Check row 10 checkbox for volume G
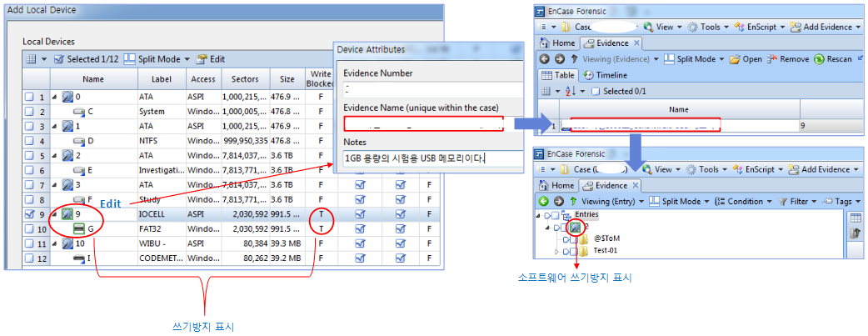The image size is (868, 336). (x=29, y=228)
